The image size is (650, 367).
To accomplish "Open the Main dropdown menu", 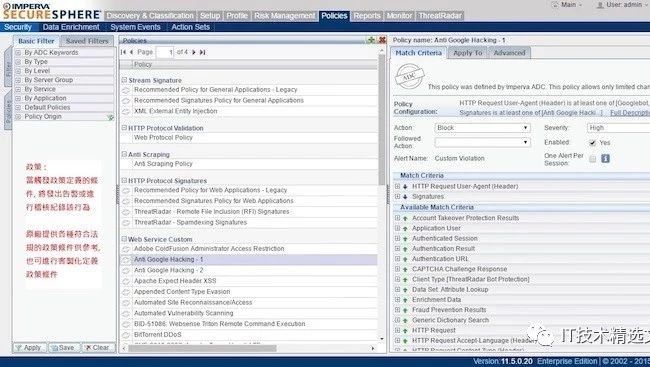I will click(568, 5).
